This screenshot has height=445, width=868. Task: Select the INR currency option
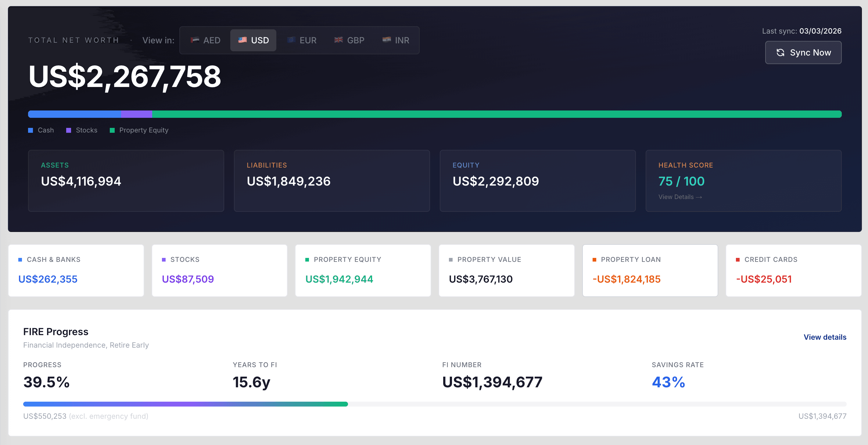point(396,41)
